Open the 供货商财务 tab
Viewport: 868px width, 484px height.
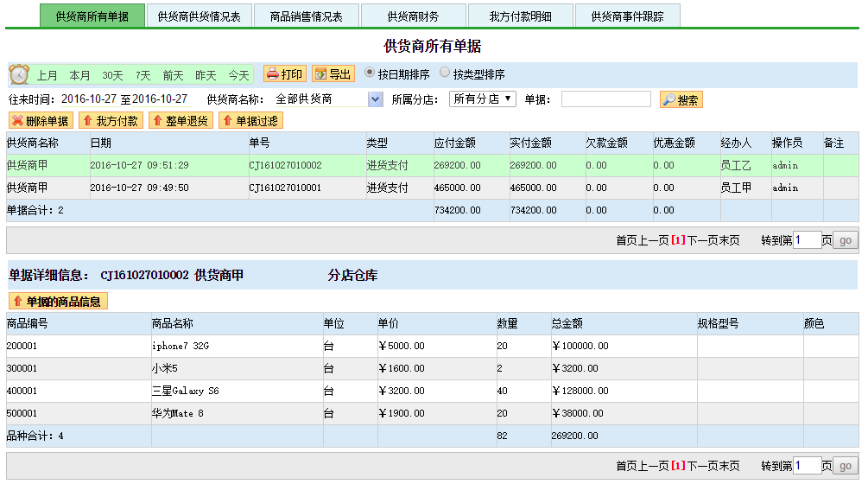coord(413,16)
